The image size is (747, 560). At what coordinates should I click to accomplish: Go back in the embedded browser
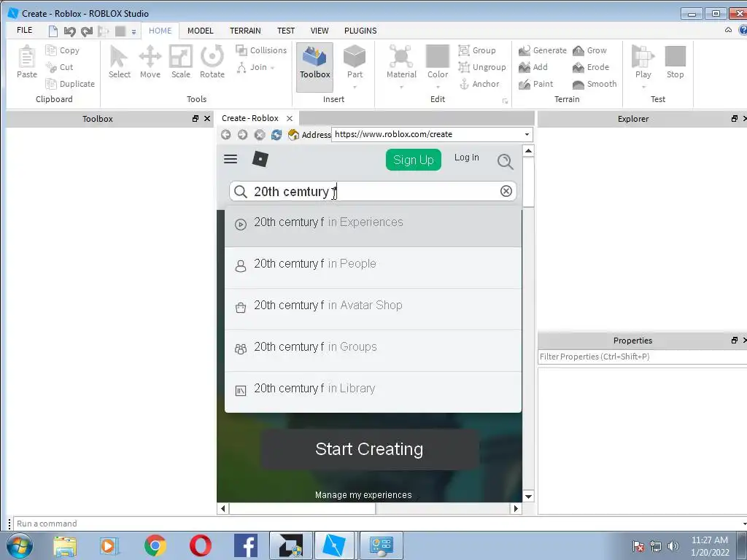coord(226,135)
